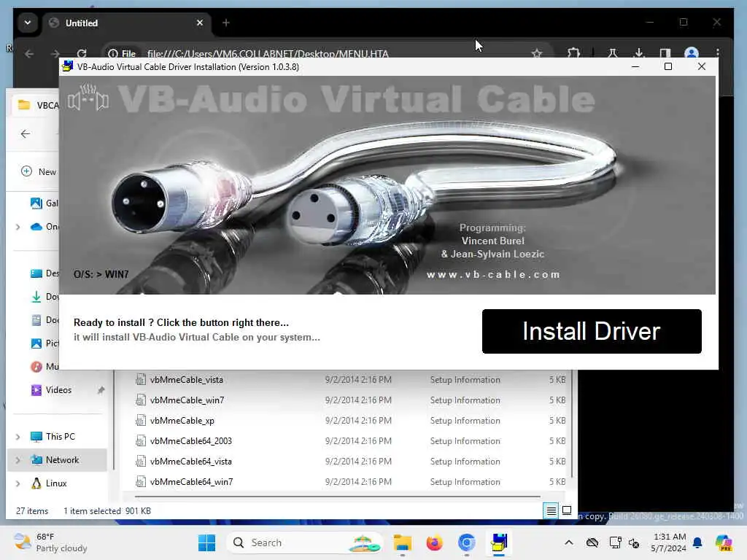Open Desktop folder in Explorer sidebar

44,273
